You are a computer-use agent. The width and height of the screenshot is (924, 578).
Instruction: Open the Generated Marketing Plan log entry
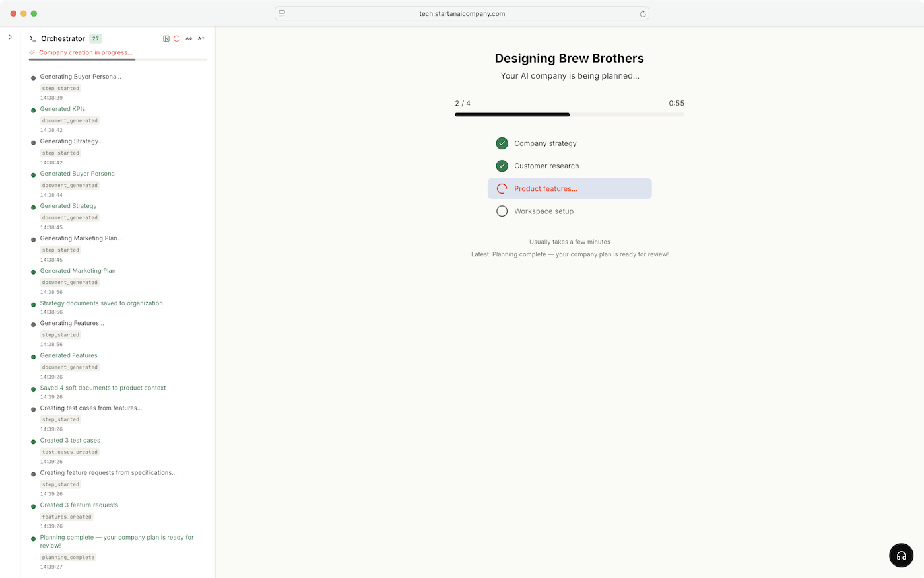coord(78,271)
